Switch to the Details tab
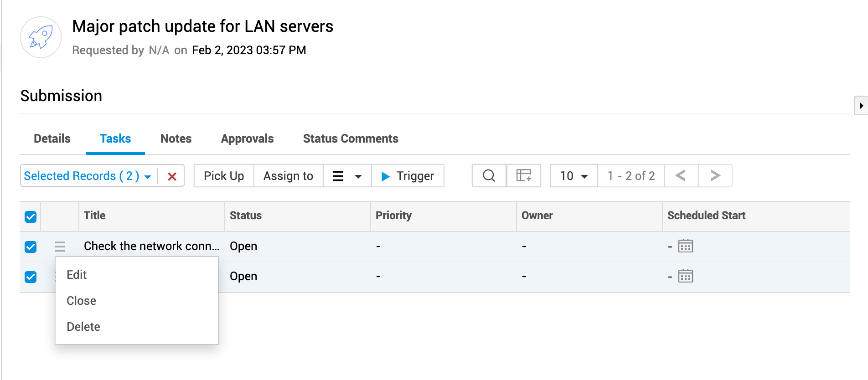Viewport: 868px width, 380px height. pos(52,139)
